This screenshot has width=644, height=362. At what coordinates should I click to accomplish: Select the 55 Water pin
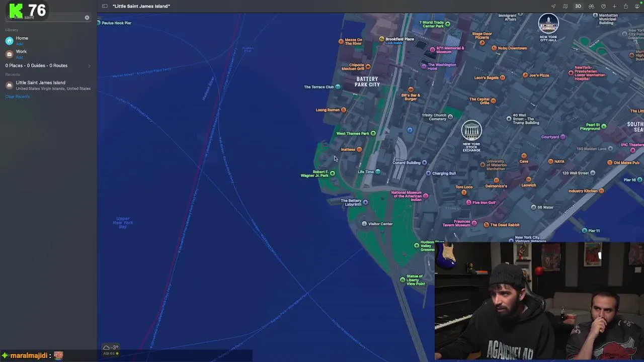(x=533, y=207)
